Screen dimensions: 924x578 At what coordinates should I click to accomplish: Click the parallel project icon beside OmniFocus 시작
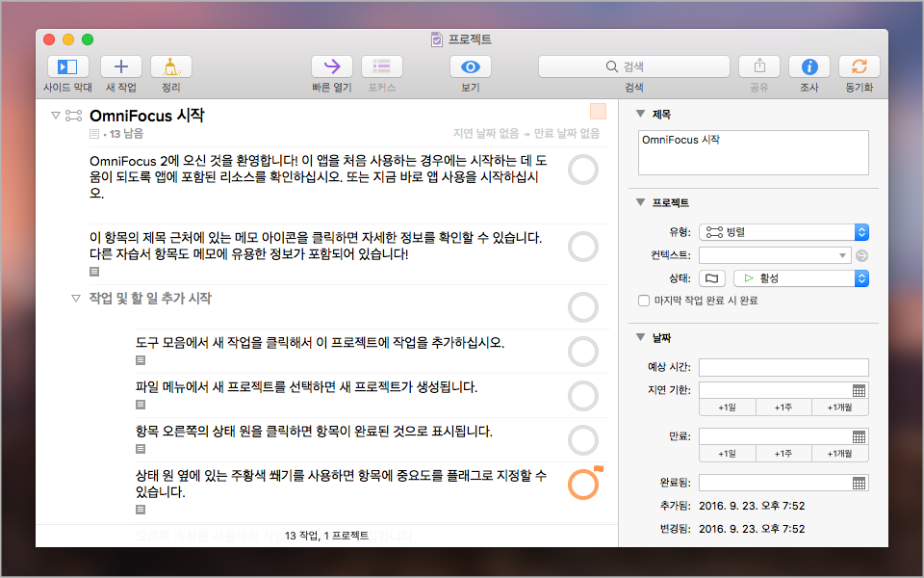tap(74, 116)
